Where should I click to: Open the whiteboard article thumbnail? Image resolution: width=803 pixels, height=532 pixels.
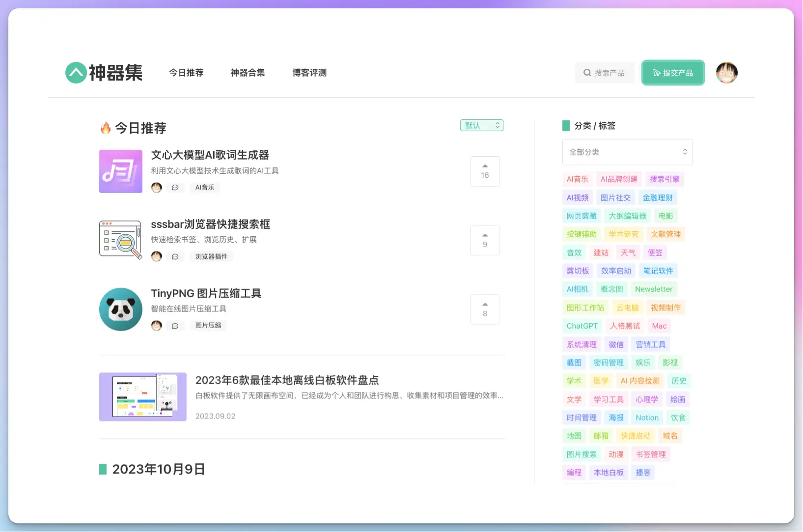pos(143,397)
